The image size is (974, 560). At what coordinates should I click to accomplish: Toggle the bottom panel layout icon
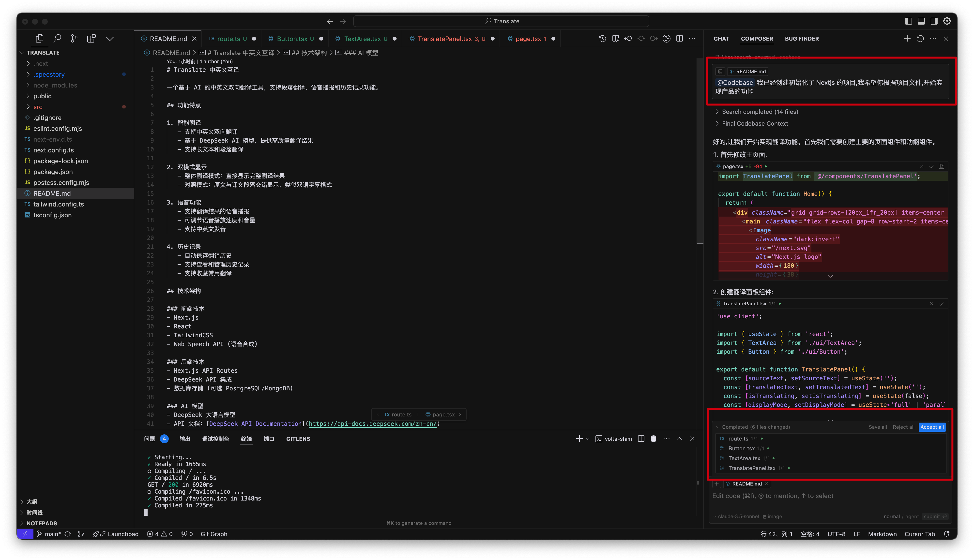pos(921,21)
